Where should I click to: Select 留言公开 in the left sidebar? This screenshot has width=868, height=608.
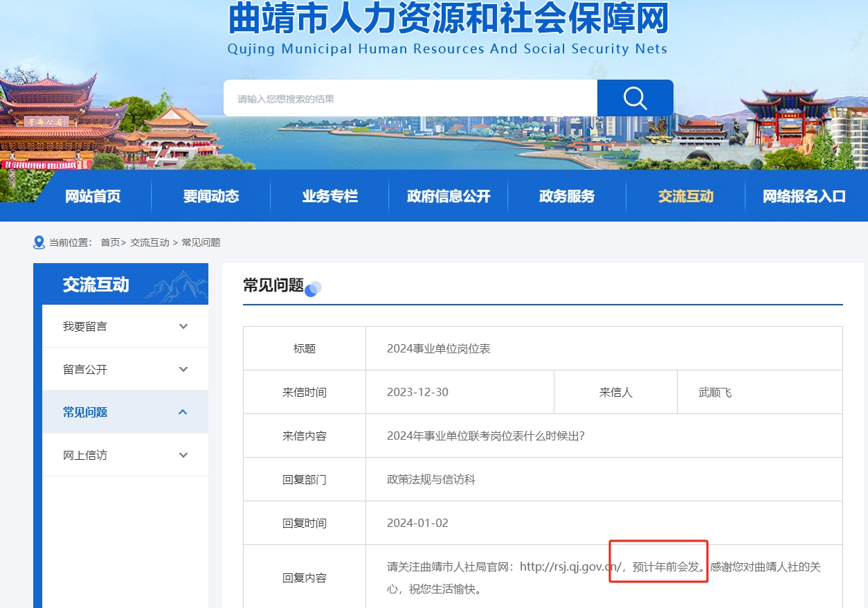pos(85,369)
